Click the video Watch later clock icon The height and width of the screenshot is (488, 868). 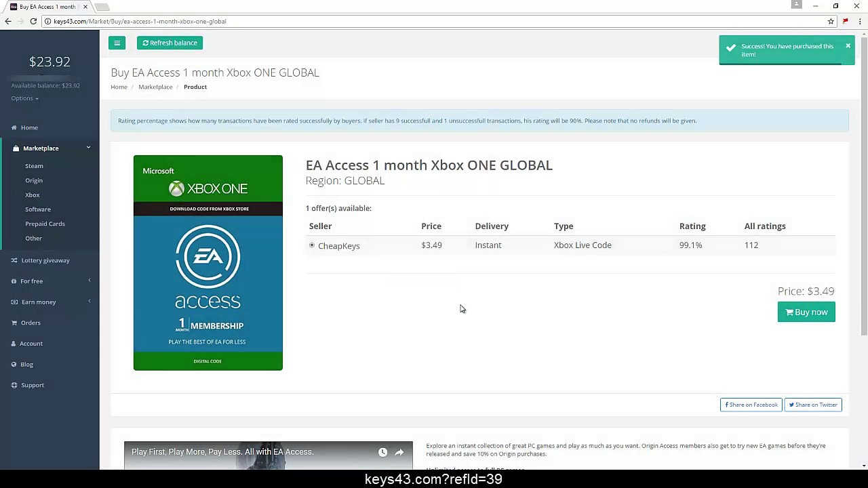coord(382,452)
